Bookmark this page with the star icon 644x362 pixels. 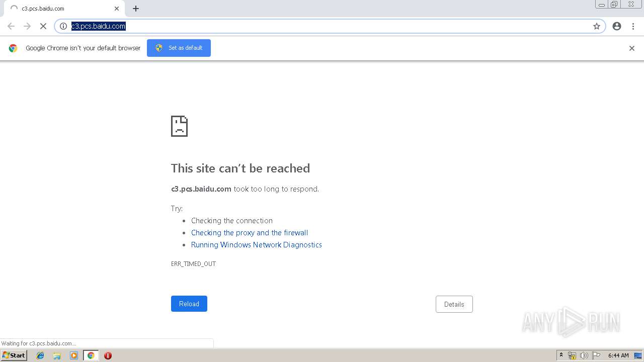597,26
